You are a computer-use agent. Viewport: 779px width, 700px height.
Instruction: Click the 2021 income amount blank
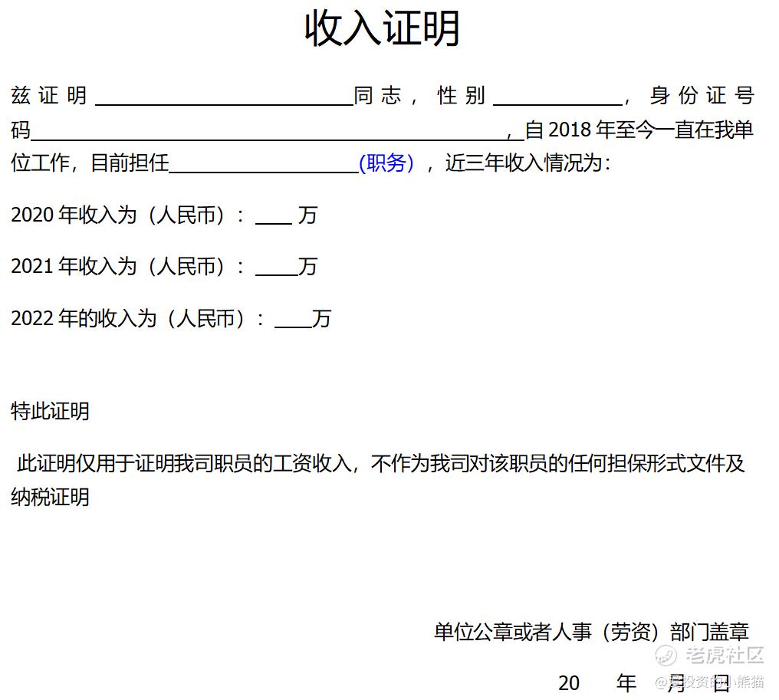point(277,268)
